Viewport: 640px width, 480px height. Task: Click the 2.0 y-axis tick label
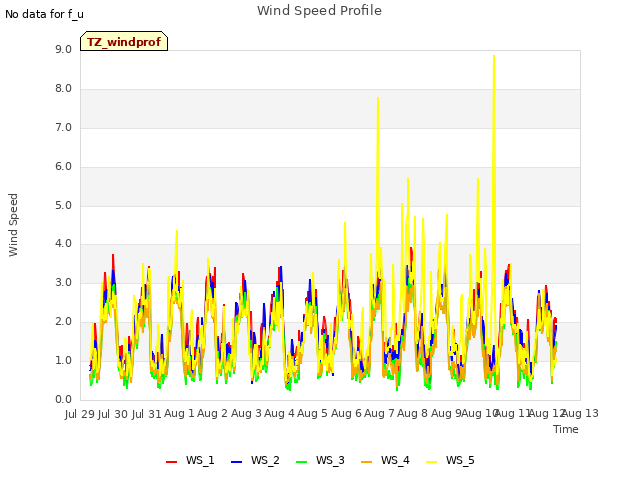click(63, 322)
